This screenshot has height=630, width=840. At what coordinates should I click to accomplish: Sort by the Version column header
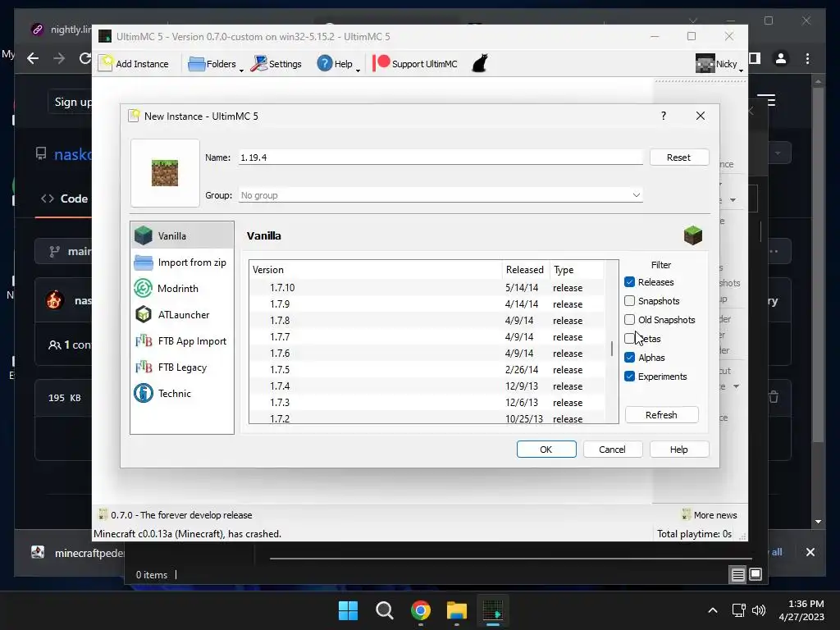[376, 269]
